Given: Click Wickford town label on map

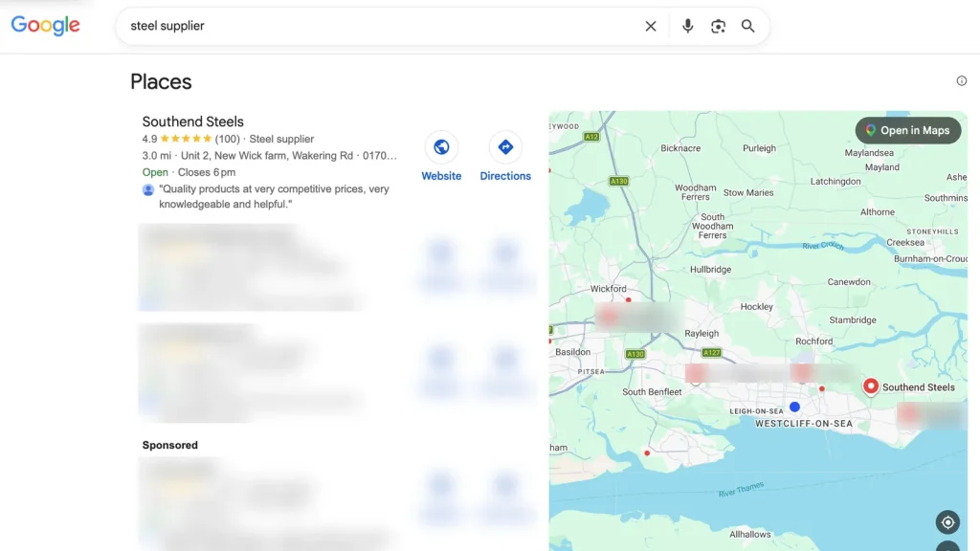Looking at the screenshot, I should [608, 289].
